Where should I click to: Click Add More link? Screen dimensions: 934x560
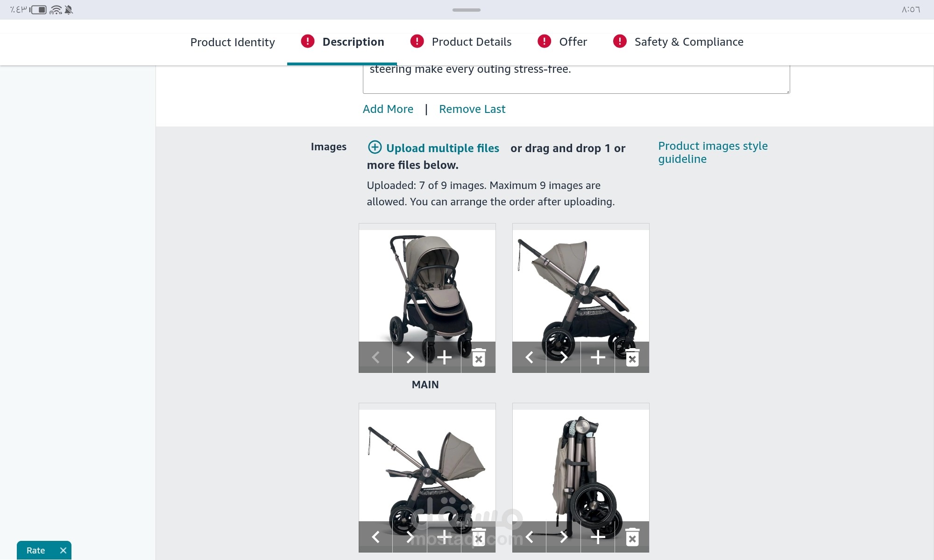coord(388,109)
